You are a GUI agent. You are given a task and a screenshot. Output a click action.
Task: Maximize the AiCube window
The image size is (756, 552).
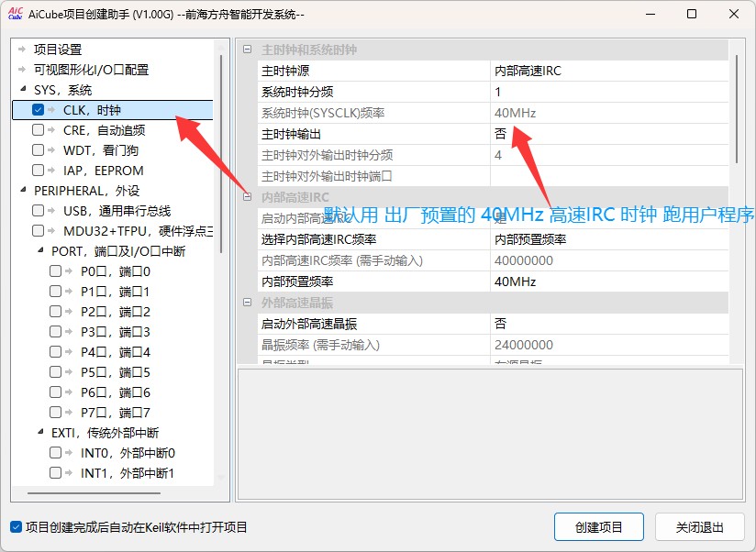(x=692, y=14)
